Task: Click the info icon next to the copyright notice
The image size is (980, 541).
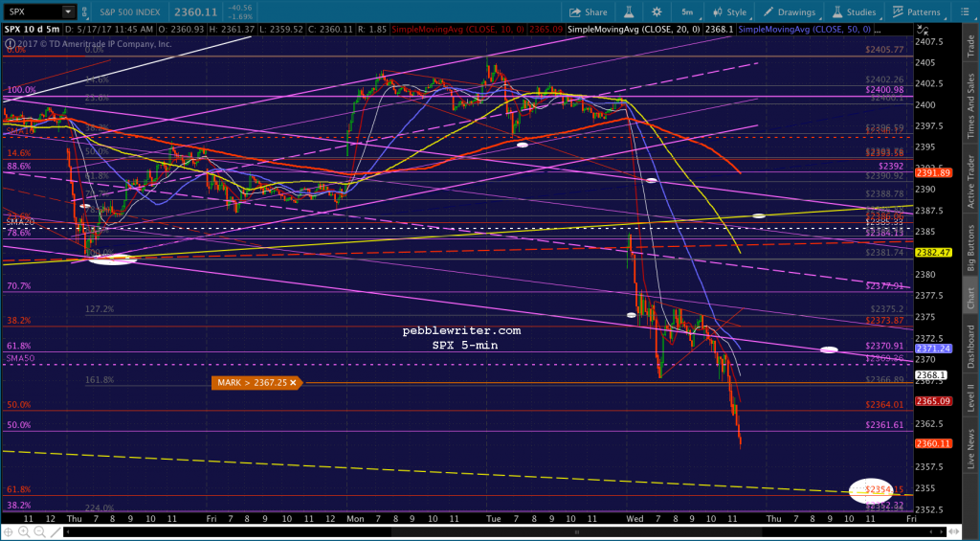Action: pyautogui.click(x=10, y=44)
